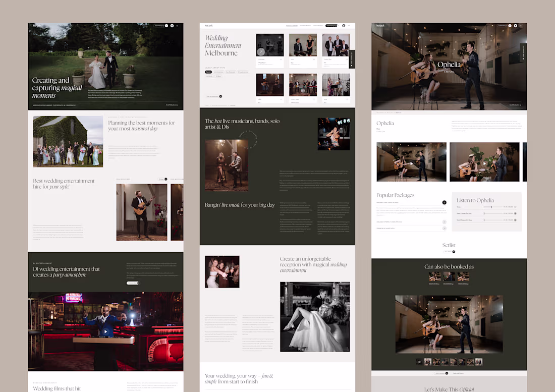Adjust third track slider in Listen to Ophelia
555x392 pixels.
click(493, 220)
